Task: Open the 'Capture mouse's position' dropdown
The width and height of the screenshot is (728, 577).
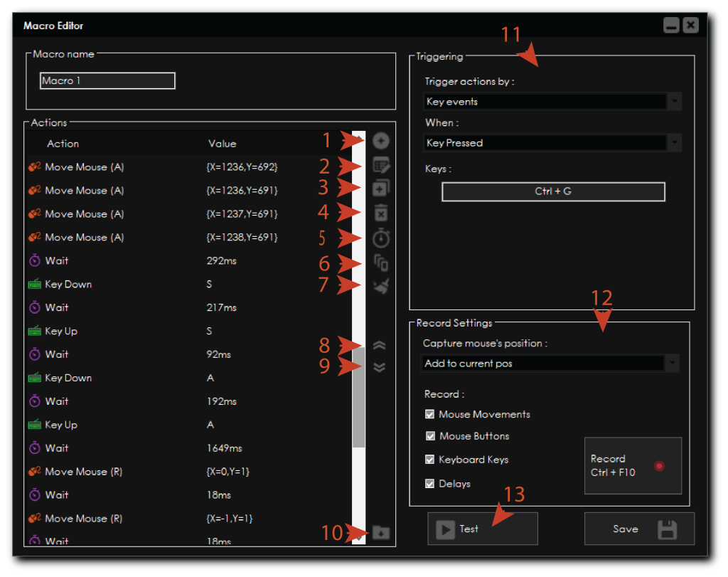Action: click(550, 364)
